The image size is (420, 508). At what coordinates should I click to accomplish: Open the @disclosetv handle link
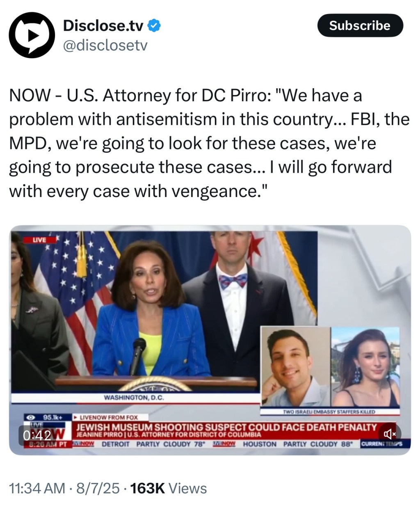point(105,46)
